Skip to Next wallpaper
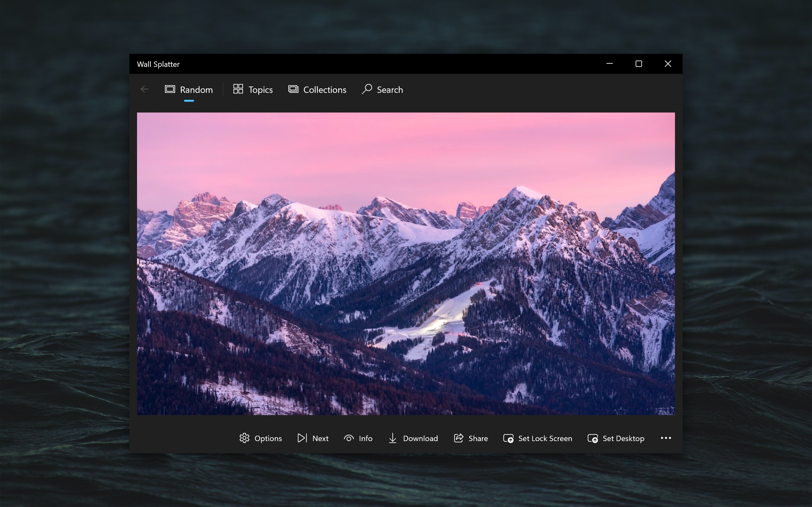812x507 pixels. 313,438
